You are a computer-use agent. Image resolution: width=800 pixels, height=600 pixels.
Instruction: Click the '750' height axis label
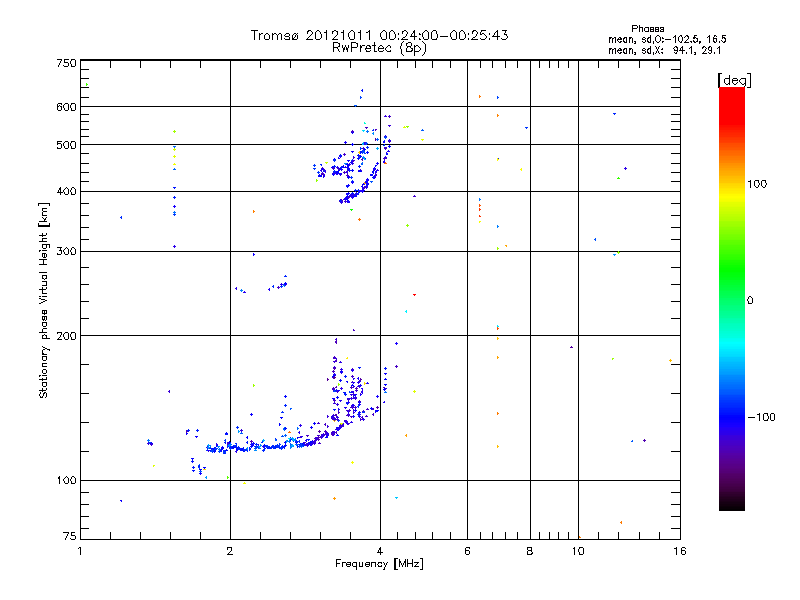(x=66, y=63)
